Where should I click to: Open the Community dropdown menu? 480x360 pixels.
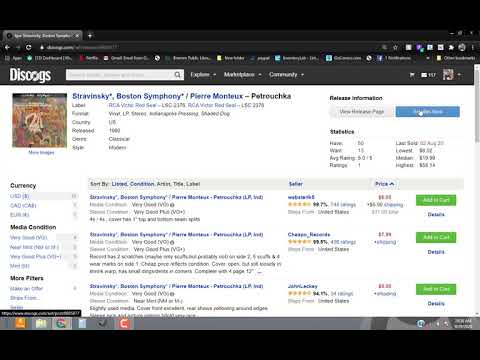coord(286,75)
